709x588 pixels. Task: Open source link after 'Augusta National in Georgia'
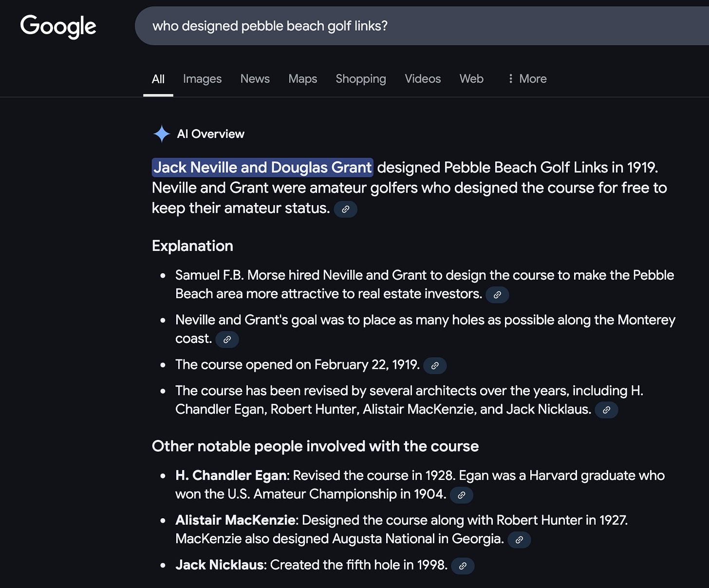pos(519,540)
